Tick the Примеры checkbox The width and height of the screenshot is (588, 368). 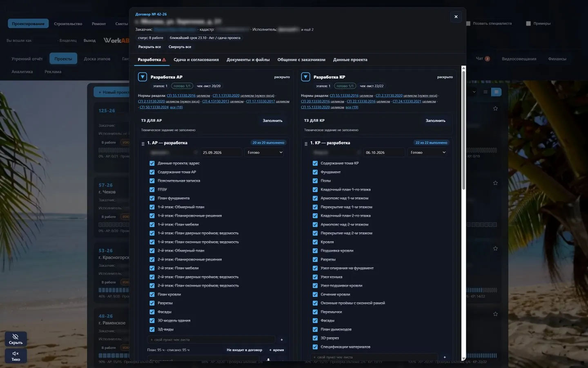coord(528,23)
